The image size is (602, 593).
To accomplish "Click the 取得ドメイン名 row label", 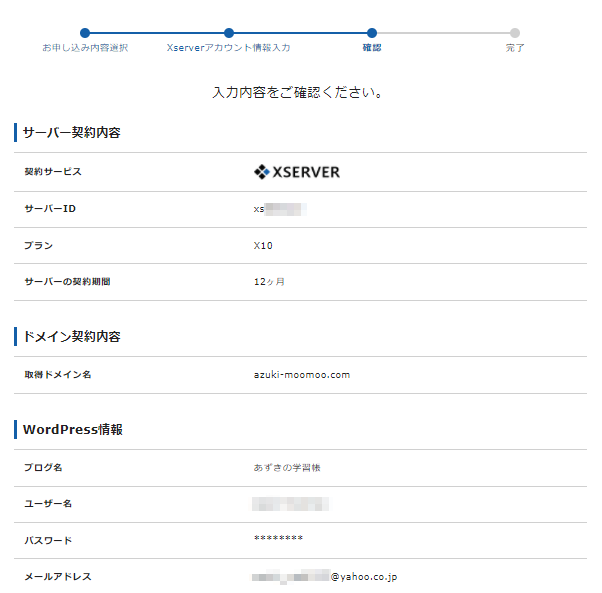I will (x=58, y=375).
